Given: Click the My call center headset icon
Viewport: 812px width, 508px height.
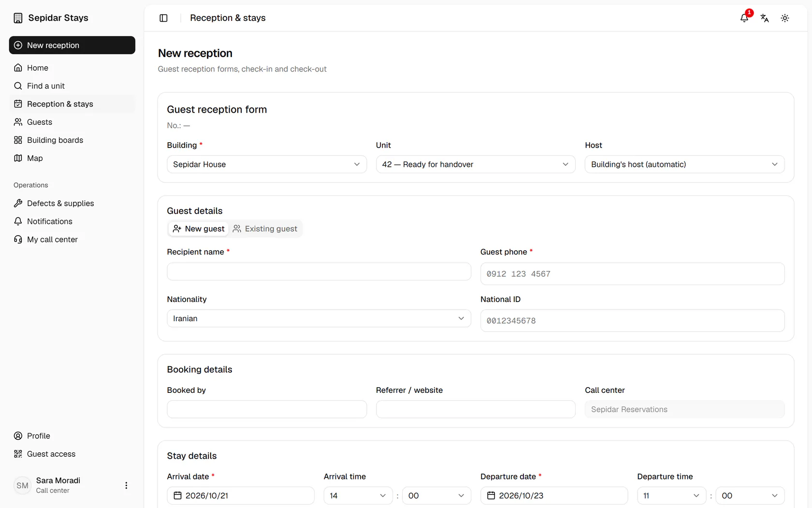Looking at the screenshot, I should click(x=18, y=239).
